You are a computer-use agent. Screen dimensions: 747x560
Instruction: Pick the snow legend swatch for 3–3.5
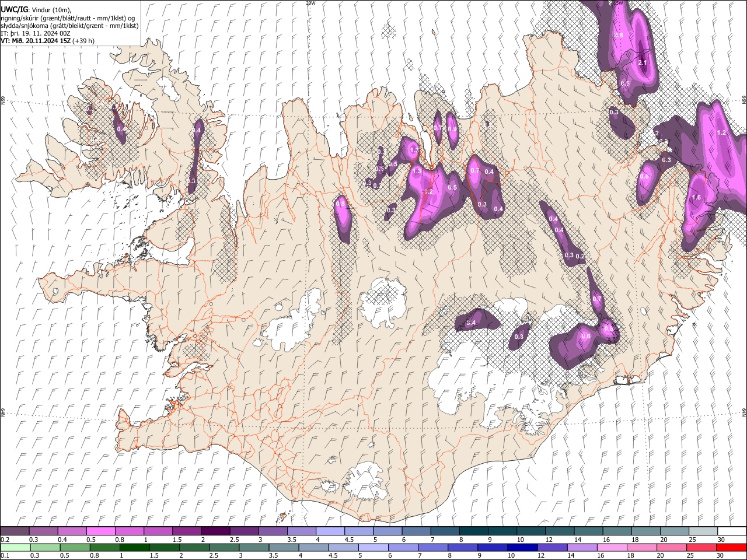(x=273, y=531)
